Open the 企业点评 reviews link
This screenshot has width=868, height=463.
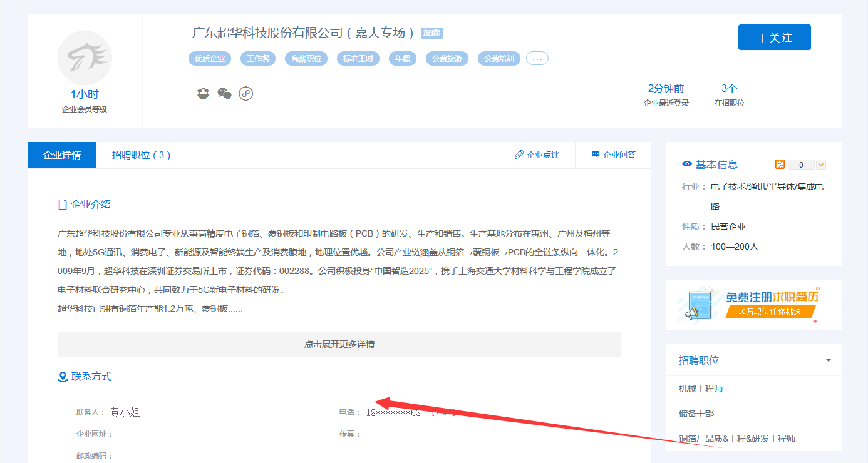coord(537,155)
